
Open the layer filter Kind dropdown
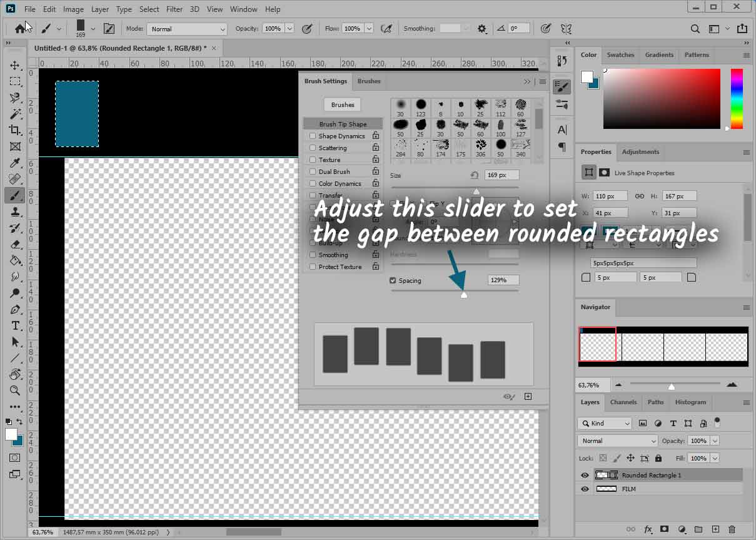point(605,423)
